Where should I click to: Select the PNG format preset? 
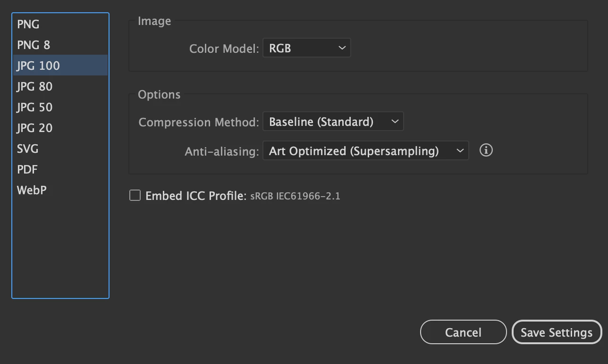coord(28,25)
